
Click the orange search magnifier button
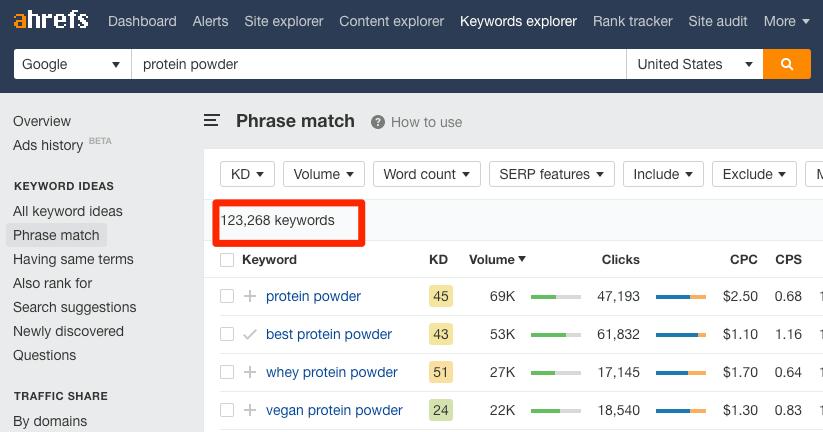click(x=786, y=64)
